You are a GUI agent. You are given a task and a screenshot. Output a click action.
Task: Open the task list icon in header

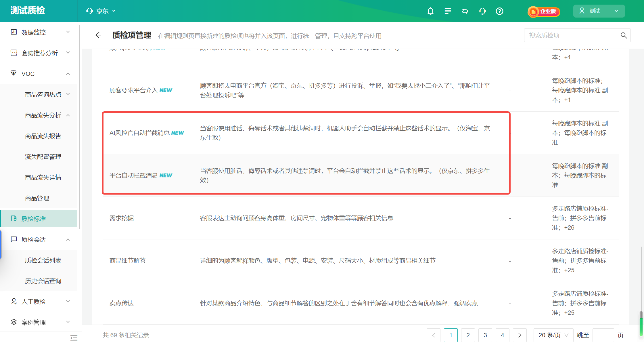click(x=448, y=11)
